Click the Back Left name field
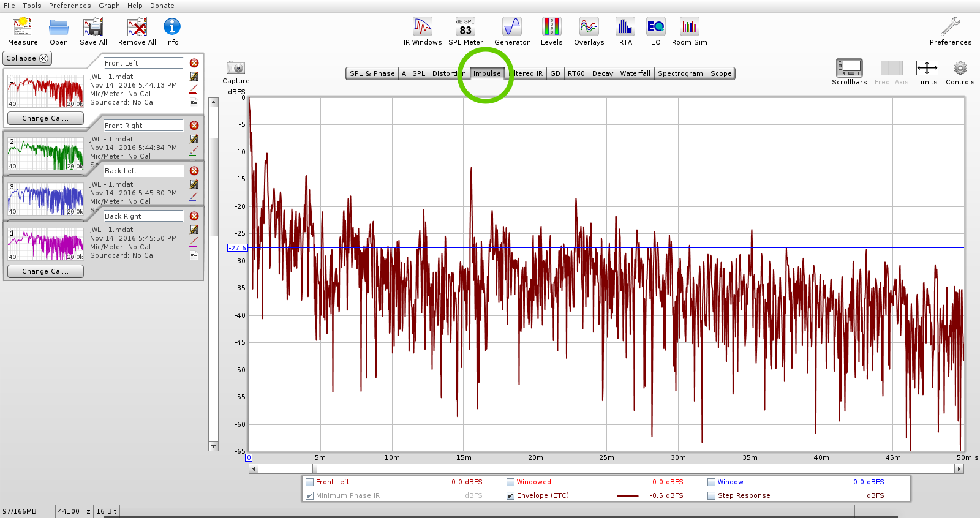 coord(143,171)
